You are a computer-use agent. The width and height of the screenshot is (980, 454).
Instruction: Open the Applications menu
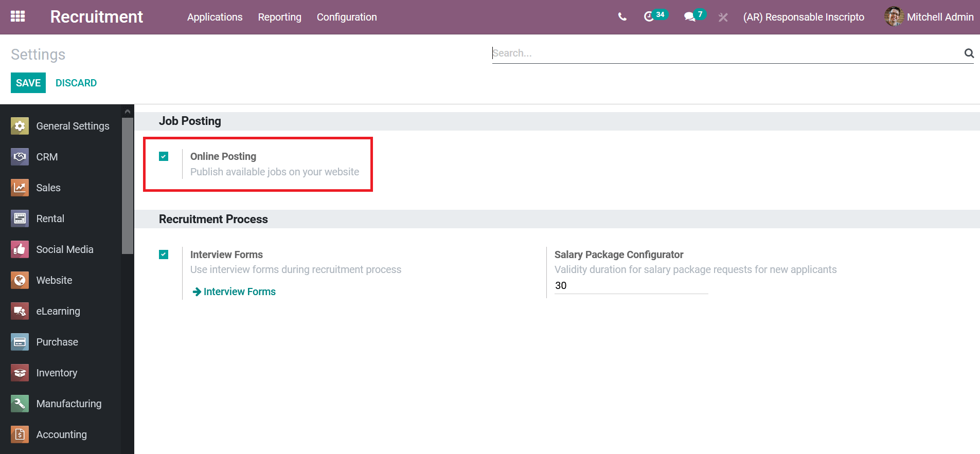coord(215,17)
